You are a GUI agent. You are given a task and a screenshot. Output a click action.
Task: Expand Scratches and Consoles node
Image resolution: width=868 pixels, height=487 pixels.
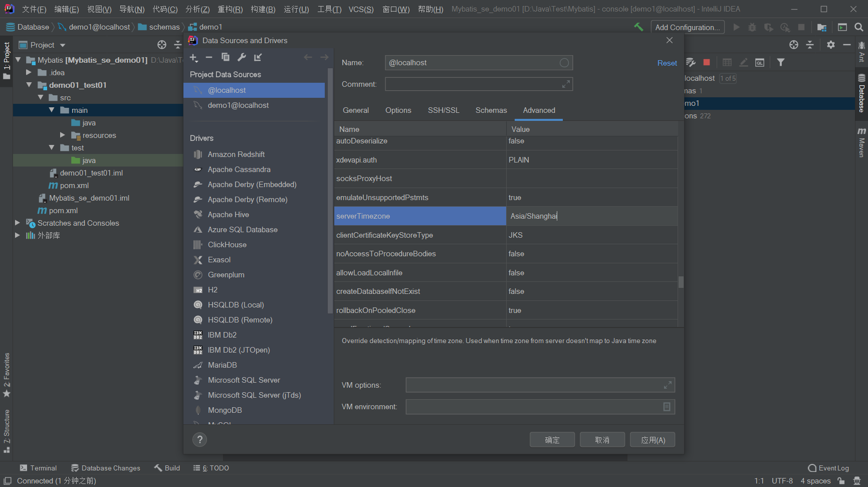tap(18, 223)
